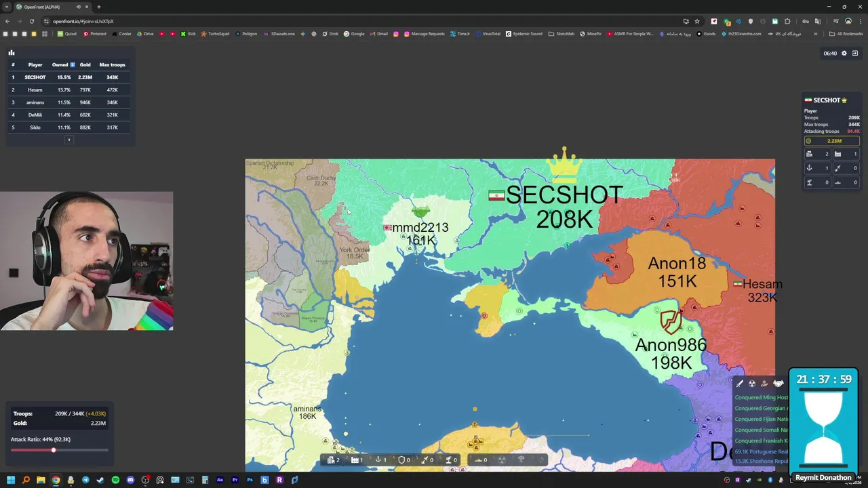Screen dimensions: 868x488
Task: Click missile silo tile in player panel
Action: coord(846,168)
